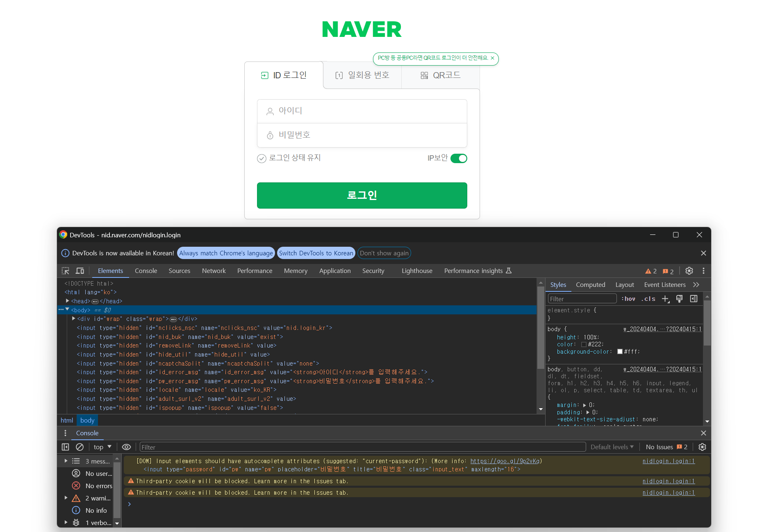The width and height of the screenshot is (771, 532).
Task: Open the Console panel tab
Action: [146, 271]
